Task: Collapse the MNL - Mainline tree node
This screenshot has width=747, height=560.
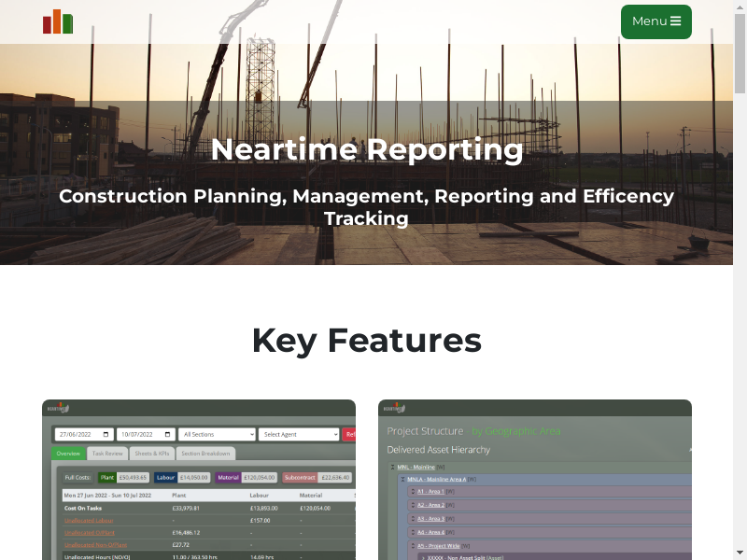Action: 391,467
